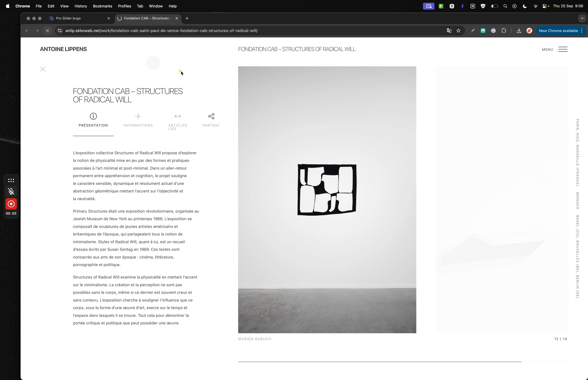Open the Chrome downloads panel

[519, 31]
